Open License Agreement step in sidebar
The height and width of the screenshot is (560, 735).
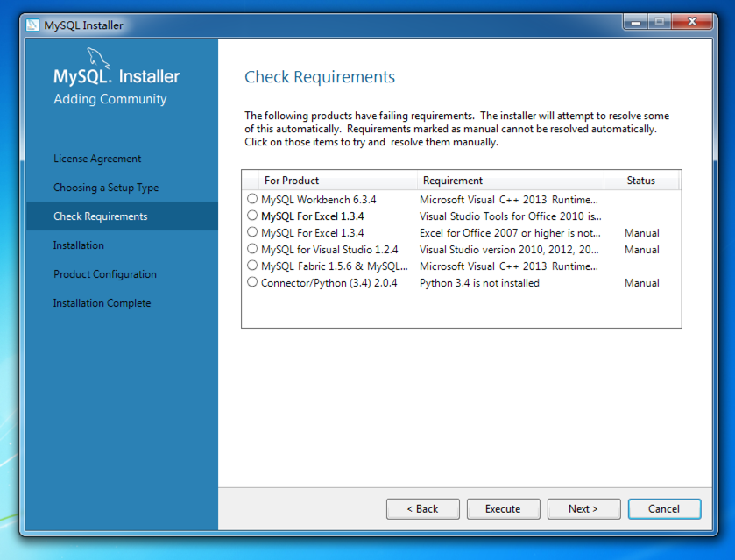click(97, 159)
